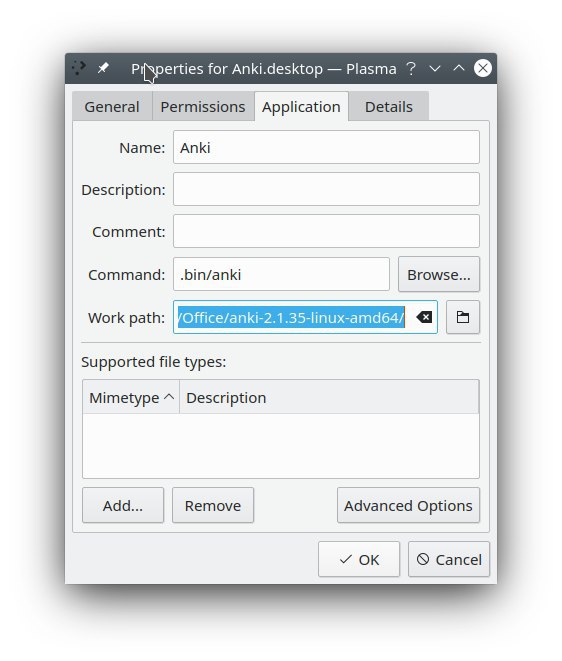Confirm changes with OK
Viewport: 562px width, 661px height.
pyautogui.click(x=359, y=559)
